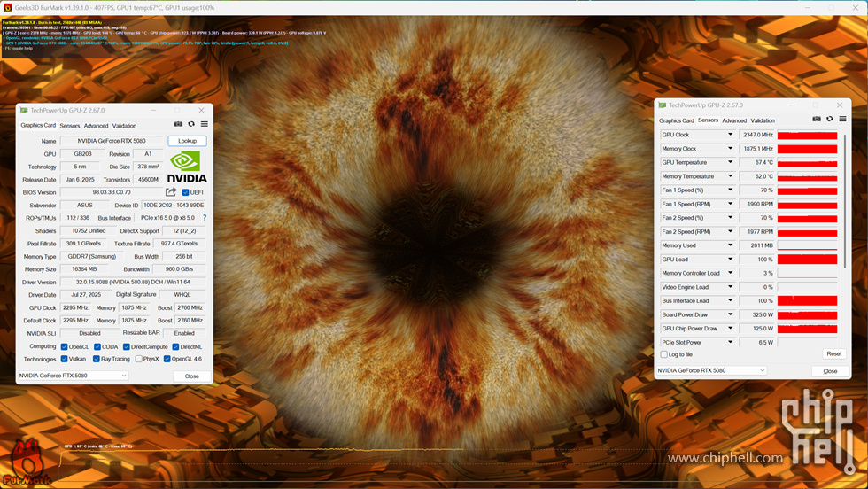Screen dimensions: 868x489
Task: Toggle the Ray Tracing checkbox
Action: point(97,359)
